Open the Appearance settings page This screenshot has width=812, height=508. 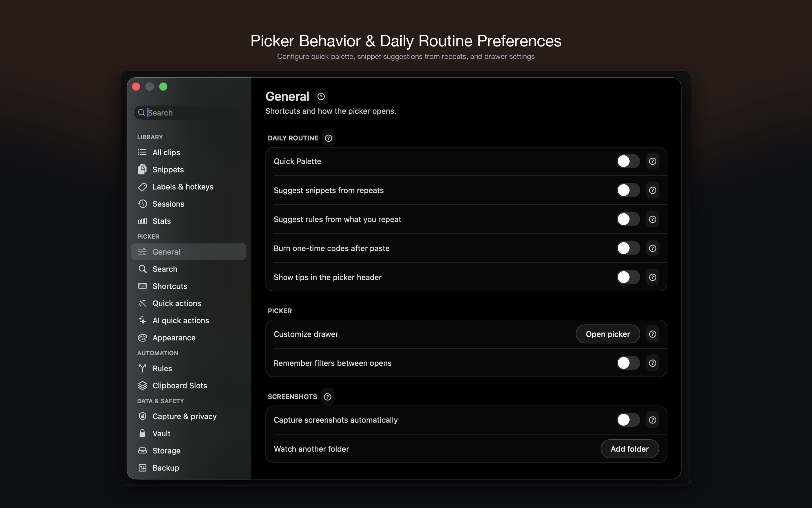188,338
